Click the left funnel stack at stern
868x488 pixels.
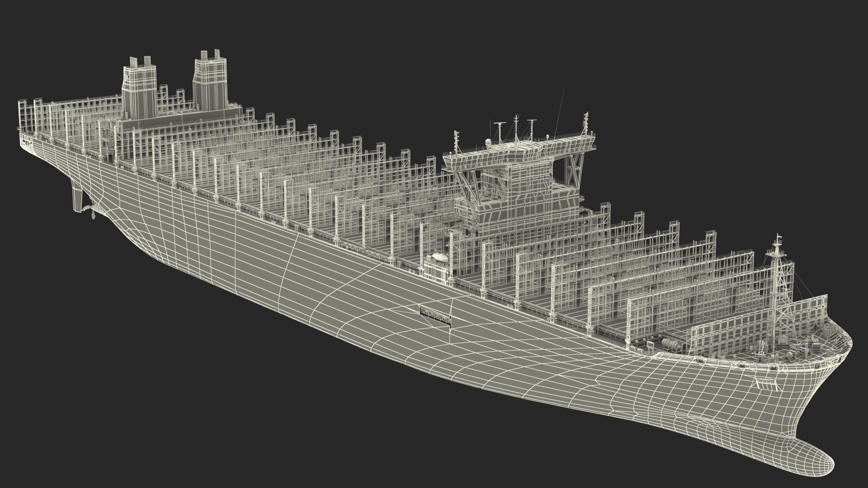pyautogui.click(x=140, y=89)
